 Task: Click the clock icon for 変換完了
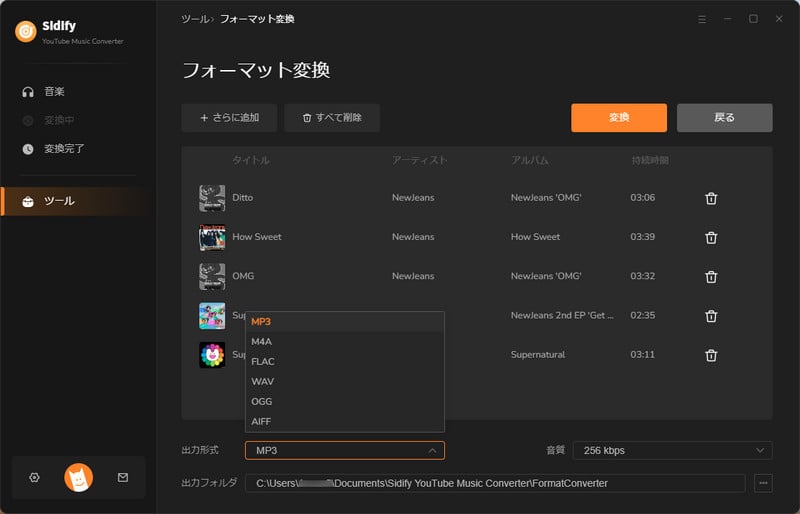[28, 149]
